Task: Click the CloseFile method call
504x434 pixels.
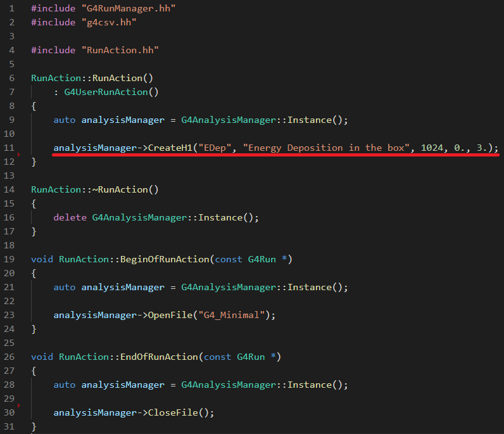Action: (172, 412)
